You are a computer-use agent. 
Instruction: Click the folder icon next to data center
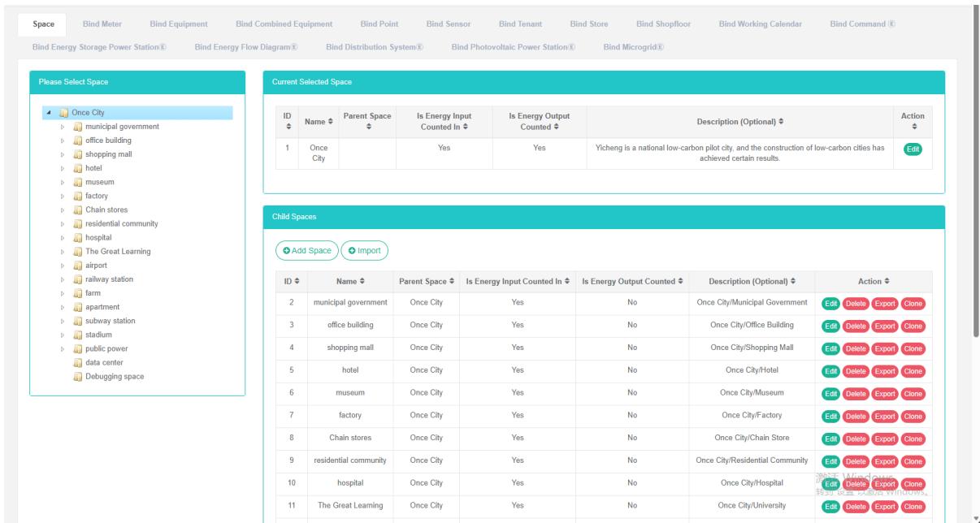(79, 362)
